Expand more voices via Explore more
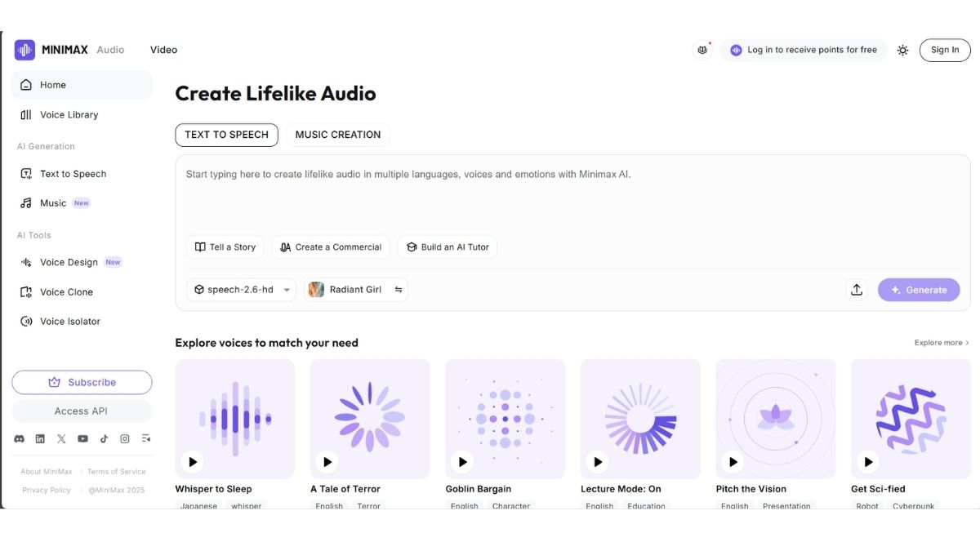980x551 pixels. (x=940, y=342)
